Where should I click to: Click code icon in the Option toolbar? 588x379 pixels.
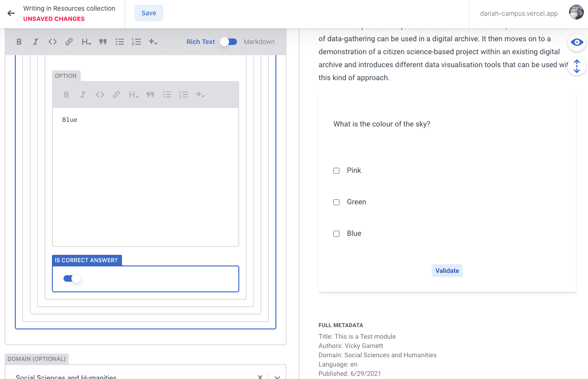pyautogui.click(x=100, y=95)
